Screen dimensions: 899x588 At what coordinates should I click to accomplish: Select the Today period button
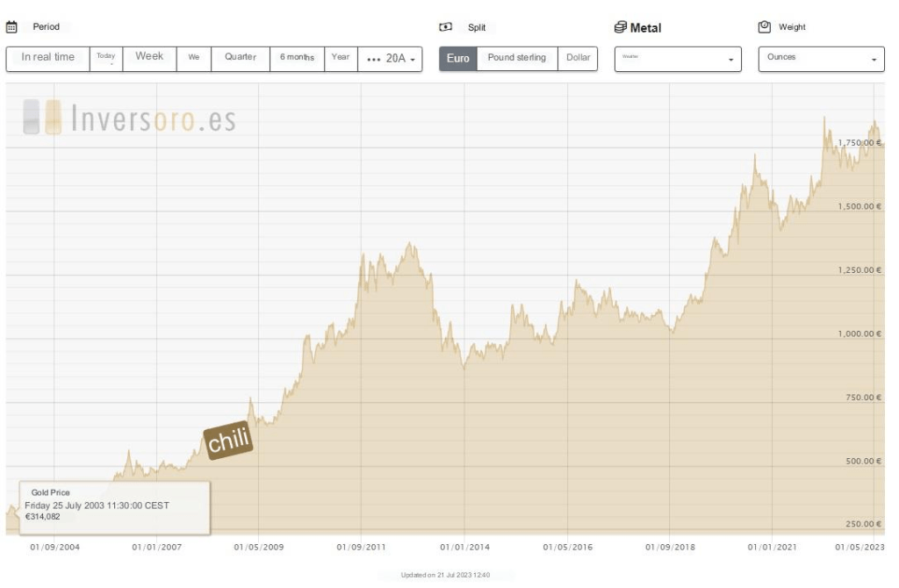106,59
